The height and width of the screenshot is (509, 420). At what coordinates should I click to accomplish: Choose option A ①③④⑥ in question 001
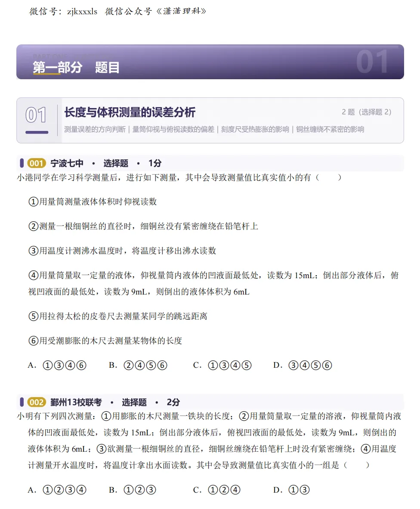pos(57,365)
